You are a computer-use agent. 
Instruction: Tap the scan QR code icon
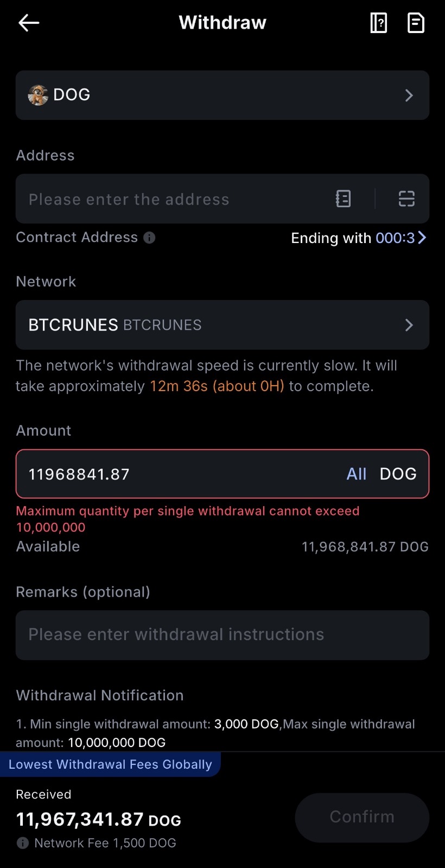406,199
